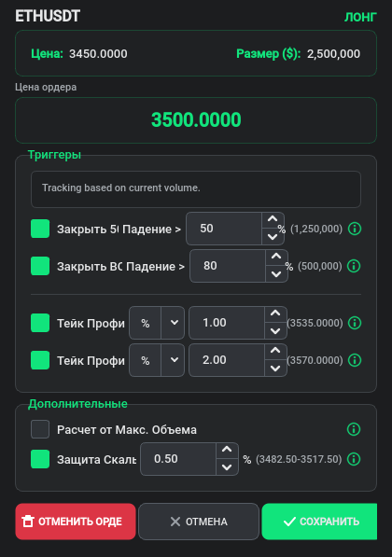Image resolution: width=392 pixels, height=557 pixels.
Task: Open the first take profit % unit dropdown
Action: [157, 323]
